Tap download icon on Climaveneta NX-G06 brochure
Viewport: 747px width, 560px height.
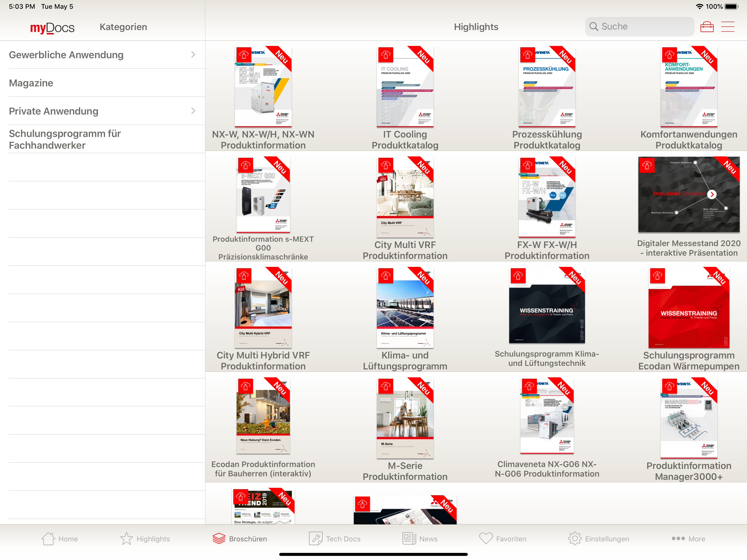coord(529,386)
